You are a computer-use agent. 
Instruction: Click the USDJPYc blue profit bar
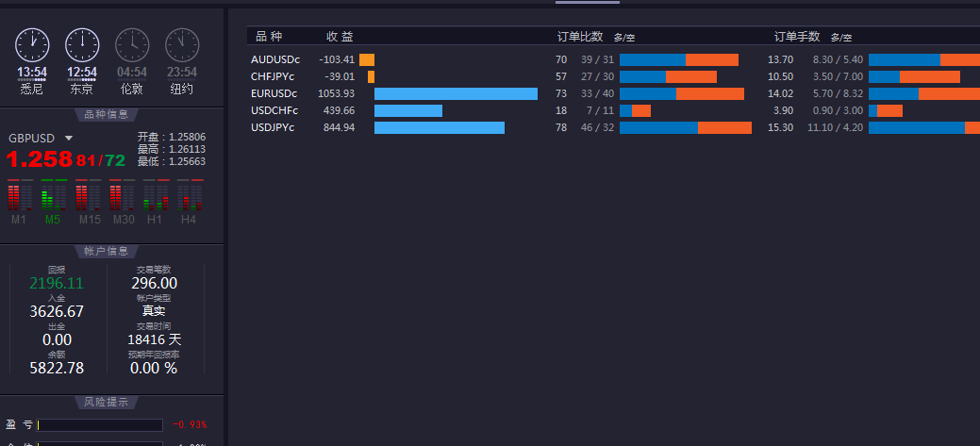440,127
